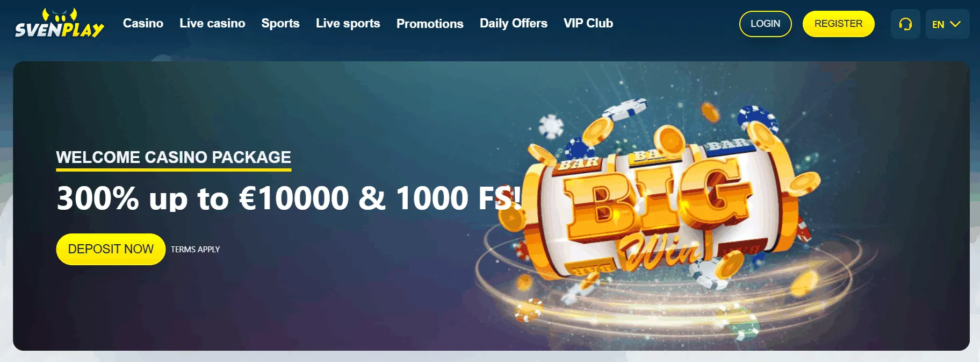Click the yellow REGISTER button
980x362 pixels.
tap(838, 24)
